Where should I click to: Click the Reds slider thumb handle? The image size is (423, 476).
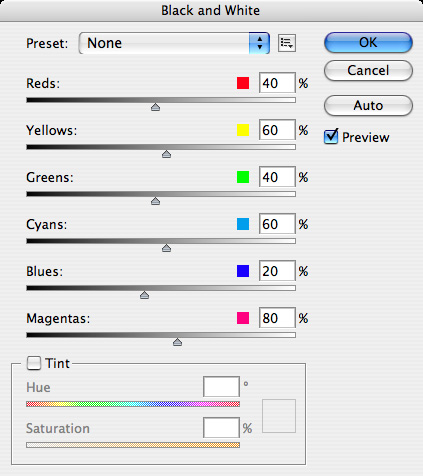point(155,107)
